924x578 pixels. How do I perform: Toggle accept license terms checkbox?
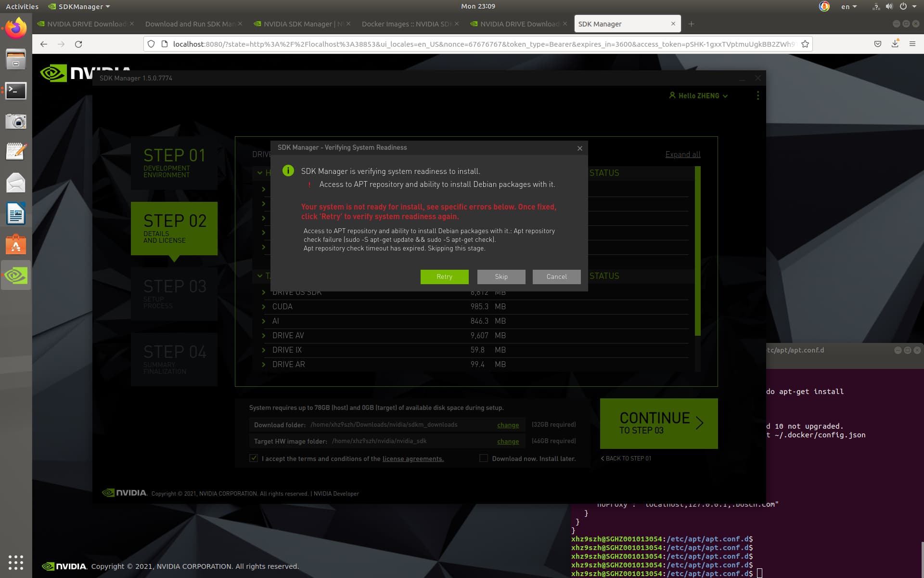[254, 458]
